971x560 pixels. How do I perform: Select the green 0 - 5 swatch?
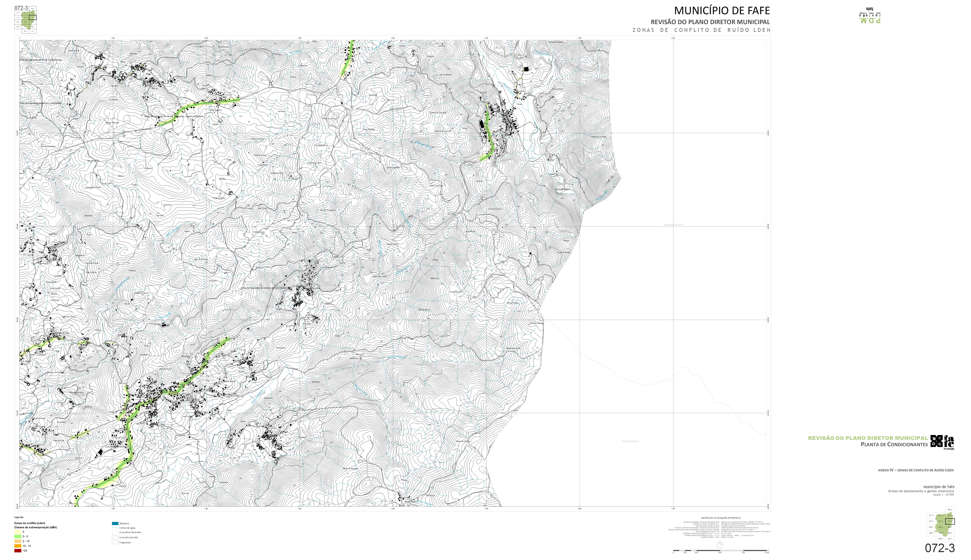tap(18, 537)
